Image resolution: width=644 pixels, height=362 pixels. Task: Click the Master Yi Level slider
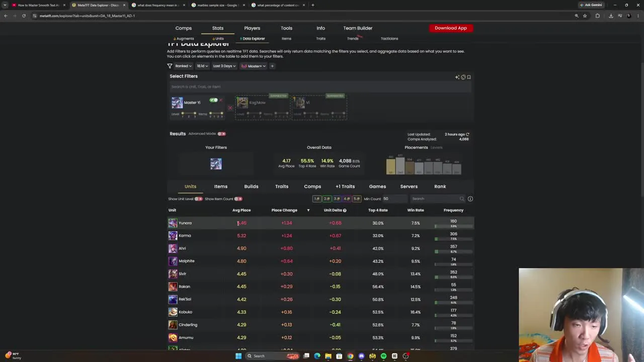[189, 114]
